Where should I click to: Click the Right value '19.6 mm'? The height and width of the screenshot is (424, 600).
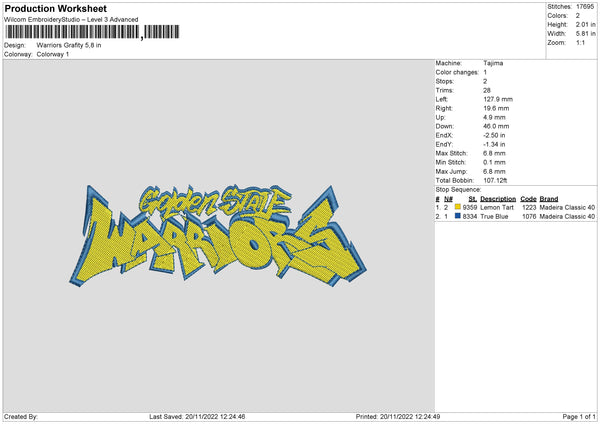pyautogui.click(x=496, y=108)
